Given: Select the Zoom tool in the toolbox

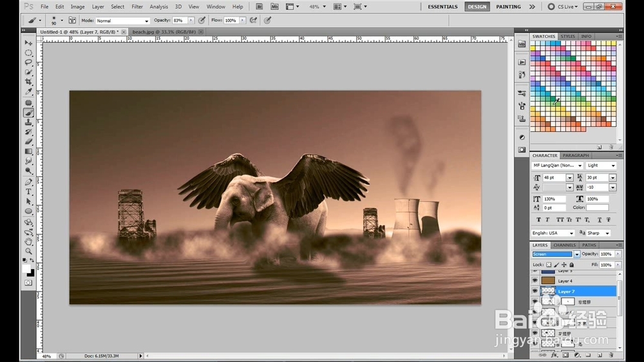Looking at the screenshot, I should (x=28, y=251).
